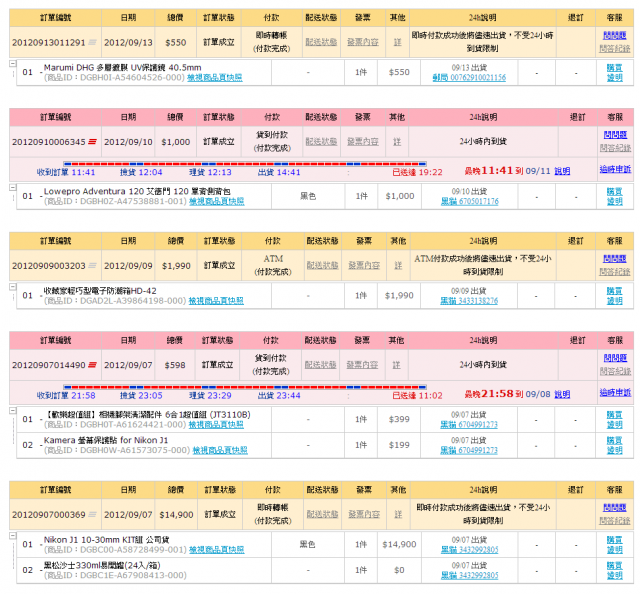Screen dimensions: 640x594
Task: Open 購買說明 for 黑松沙士330ml item
Action: [x=615, y=570]
